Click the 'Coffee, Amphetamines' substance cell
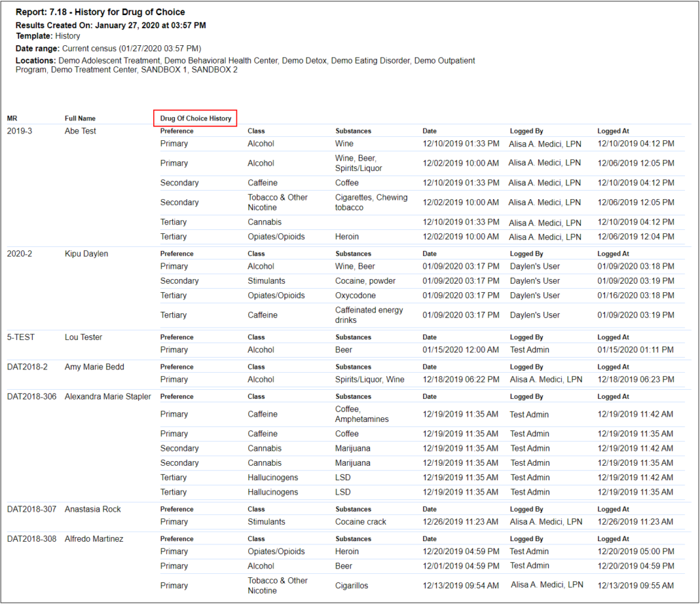Screen dimensions: 700x604 362,414
